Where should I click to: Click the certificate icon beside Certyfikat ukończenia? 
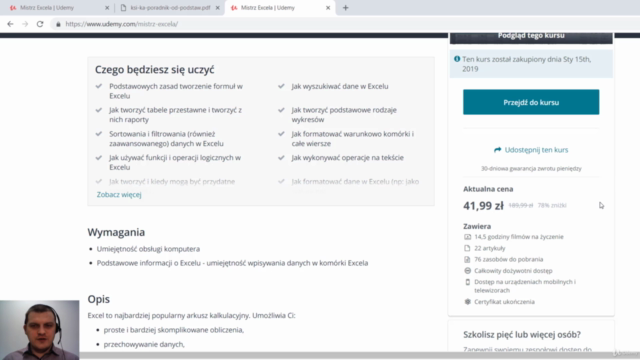467,302
